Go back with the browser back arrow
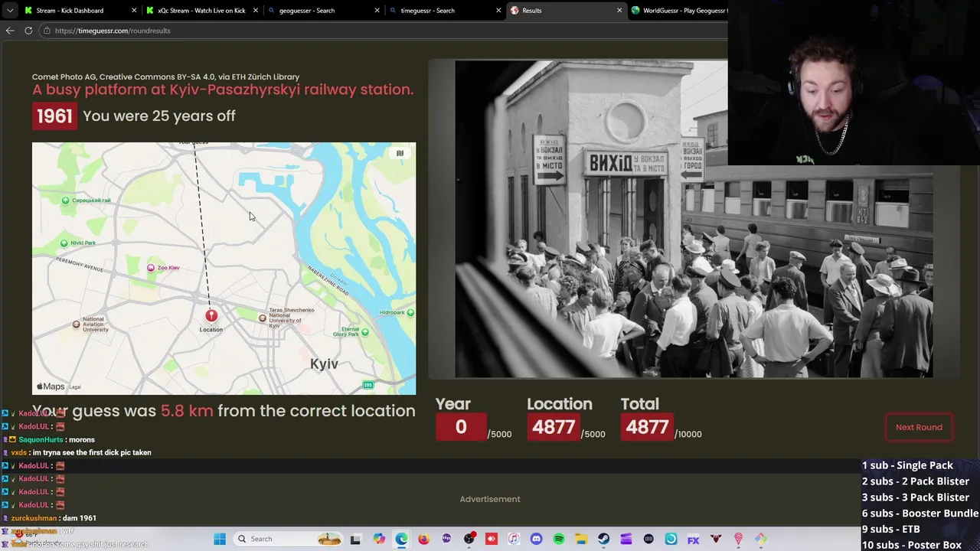980x551 pixels. point(10,31)
